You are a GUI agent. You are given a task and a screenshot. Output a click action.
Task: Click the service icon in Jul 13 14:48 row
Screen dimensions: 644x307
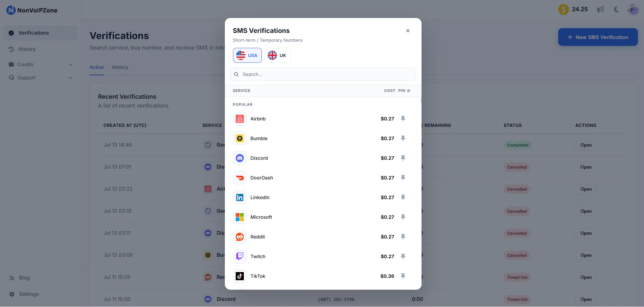coord(208,145)
